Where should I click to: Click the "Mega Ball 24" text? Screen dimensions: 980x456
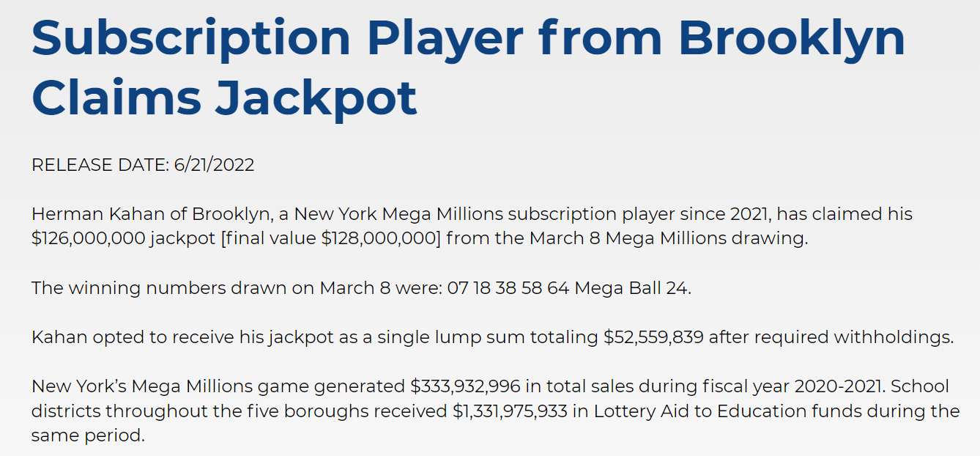[631, 288]
